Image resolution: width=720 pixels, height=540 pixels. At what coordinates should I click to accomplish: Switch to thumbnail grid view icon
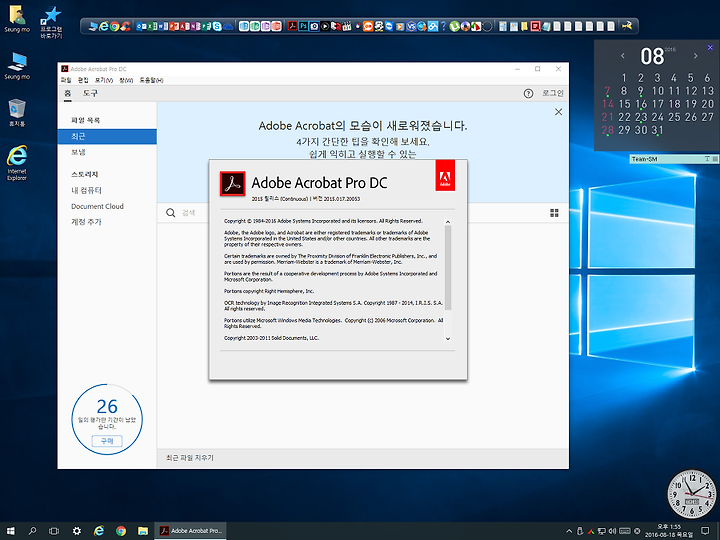pos(554,213)
